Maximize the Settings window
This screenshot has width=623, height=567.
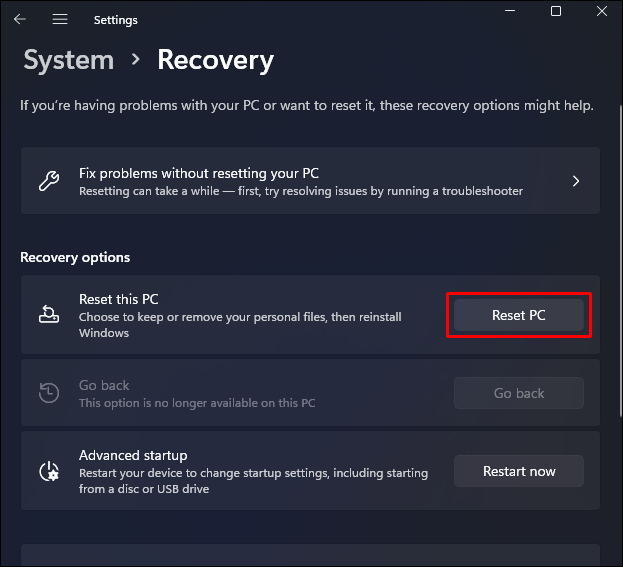[x=556, y=12]
